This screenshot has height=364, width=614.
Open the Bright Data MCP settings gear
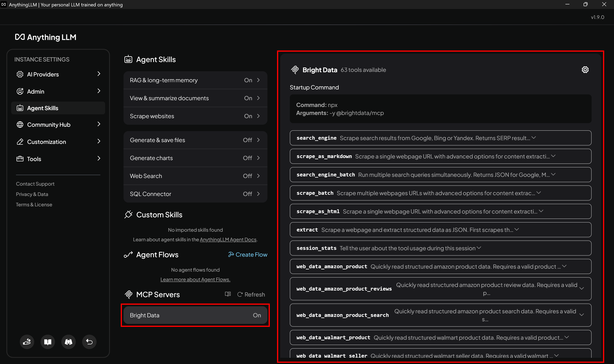[585, 70]
